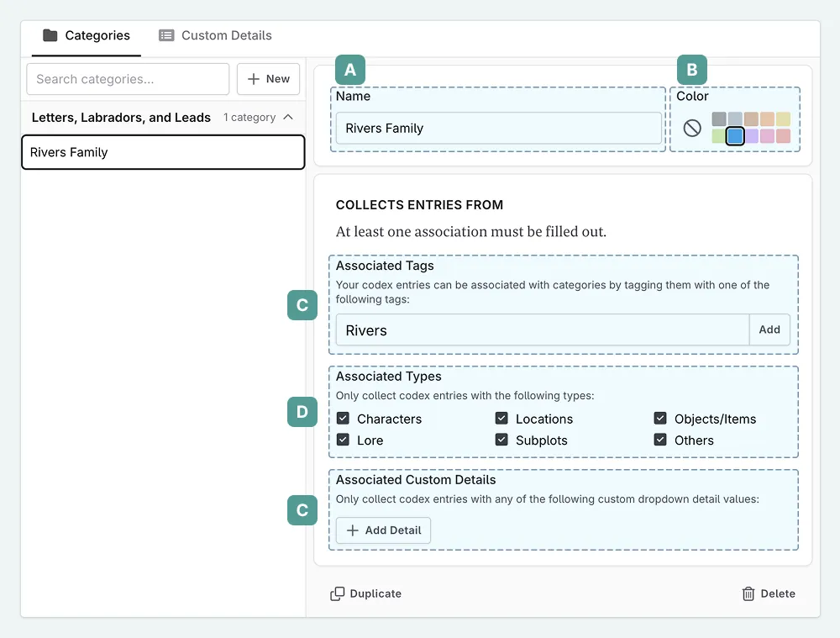The image size is (840, 638).
Task: Select the purple color swatch
Action: point(752,136)
